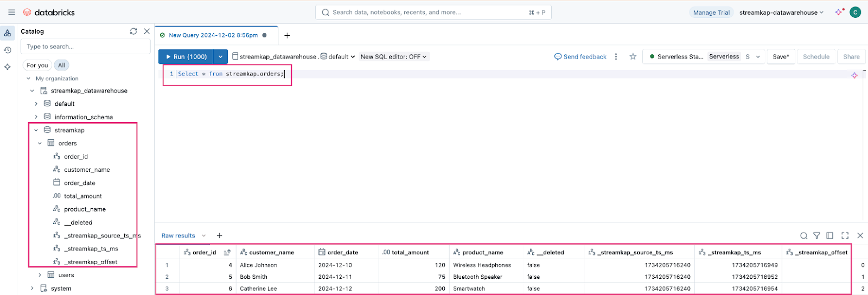
Task: Click the Schedule button
Action: point(816,56)
